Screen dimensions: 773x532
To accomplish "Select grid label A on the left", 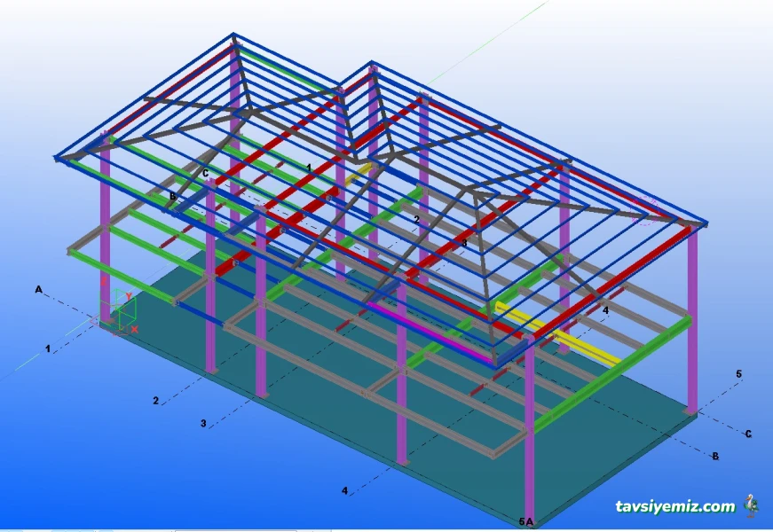I will point(38,290).
